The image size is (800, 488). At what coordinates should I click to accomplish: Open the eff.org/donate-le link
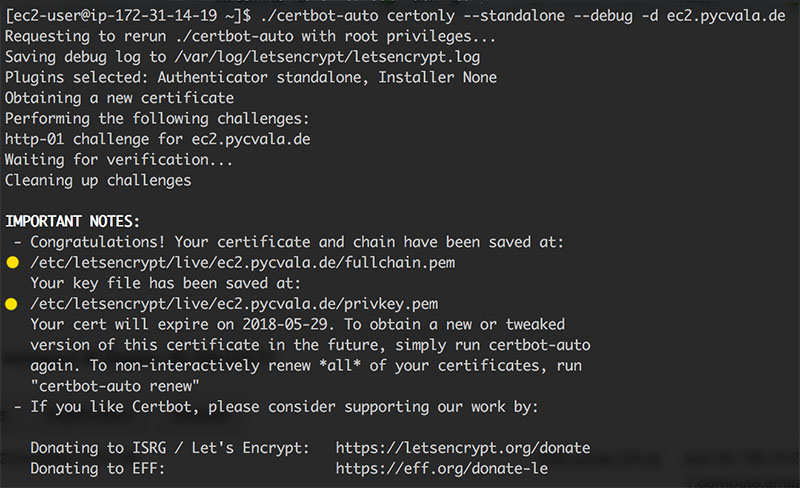(441, 467)
